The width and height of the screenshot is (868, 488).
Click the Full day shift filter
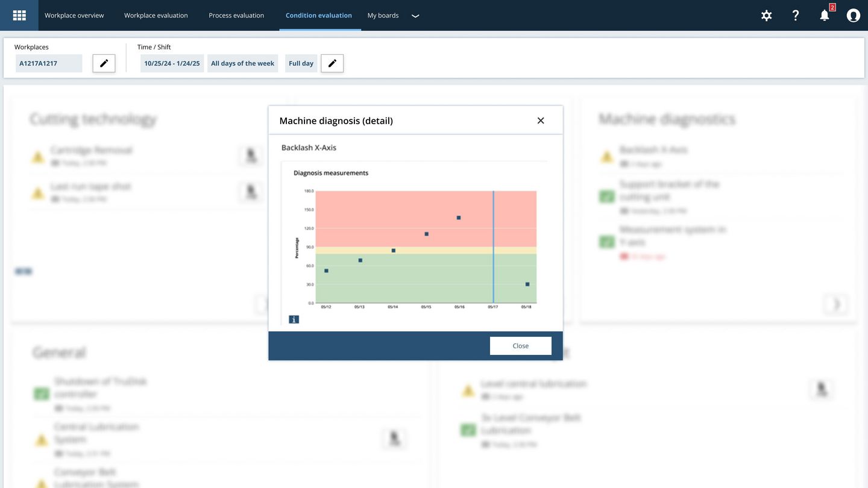pyautogui.click(x=301, y=63)
